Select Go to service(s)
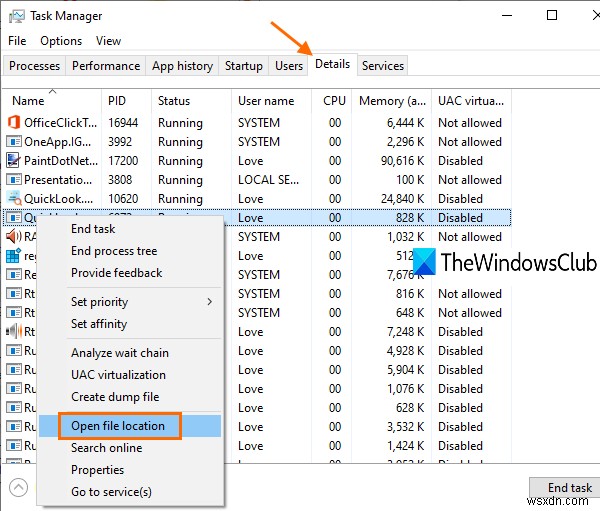The image size is (600, 511). tap(130, 492)
